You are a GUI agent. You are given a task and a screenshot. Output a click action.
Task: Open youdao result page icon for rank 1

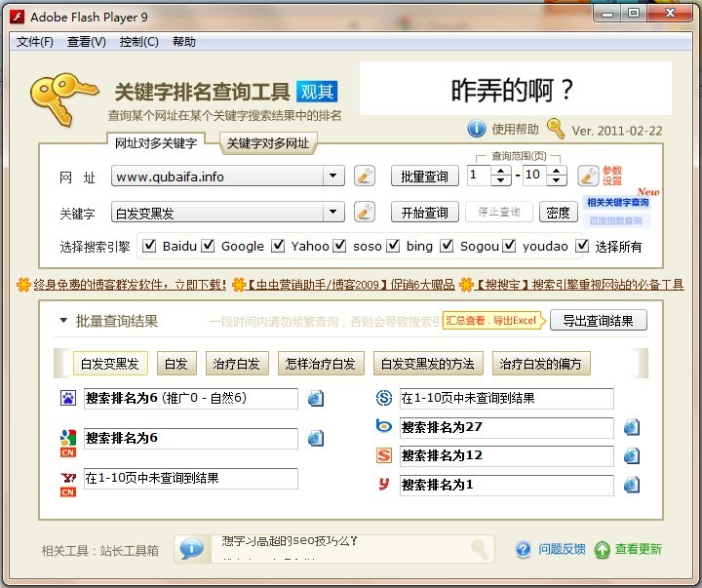pos(631,485)
